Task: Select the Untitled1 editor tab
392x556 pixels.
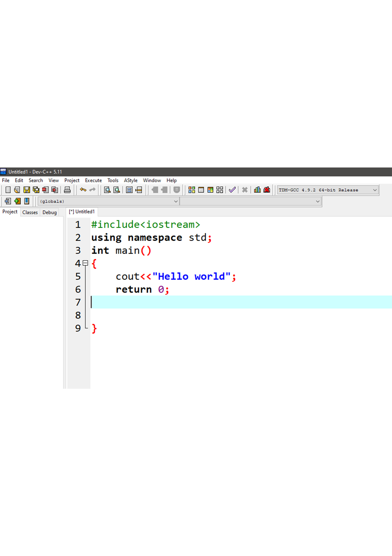Action: point(82,212)
